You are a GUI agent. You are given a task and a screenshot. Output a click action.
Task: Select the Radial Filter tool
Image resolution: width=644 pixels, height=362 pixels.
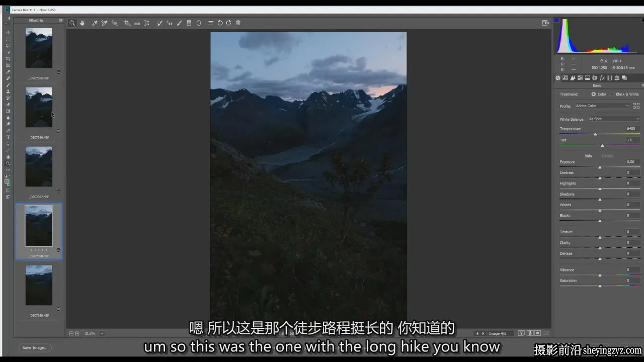(199, 23)
